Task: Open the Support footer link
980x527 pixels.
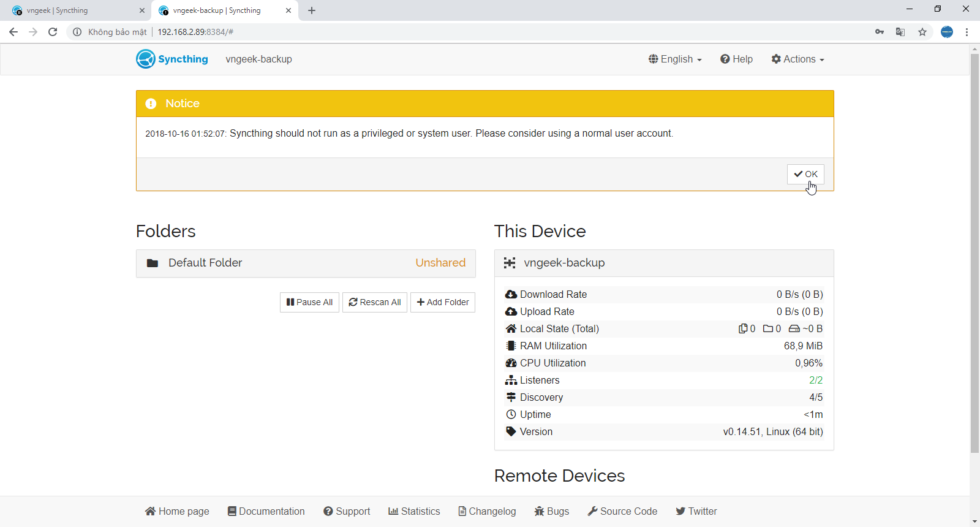Action: point(347,511)
